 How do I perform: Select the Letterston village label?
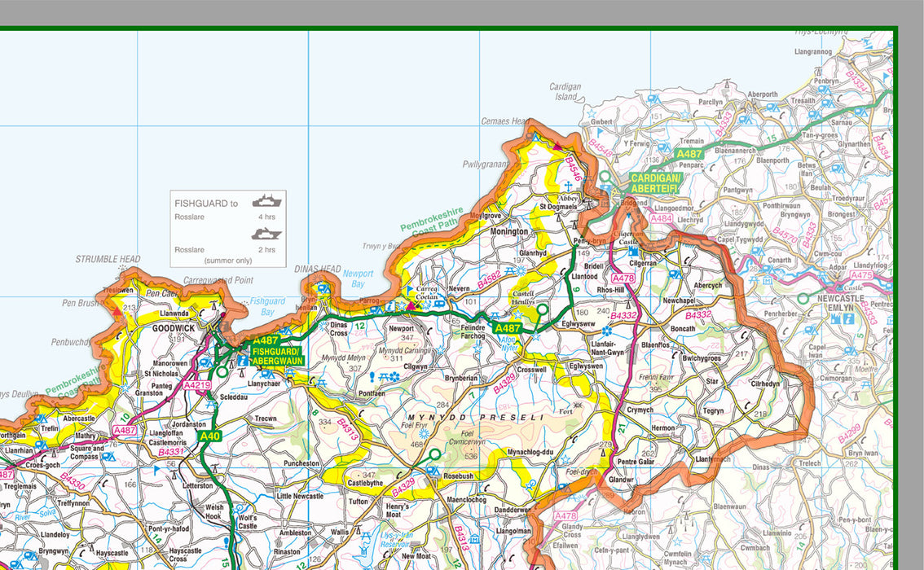197,486
